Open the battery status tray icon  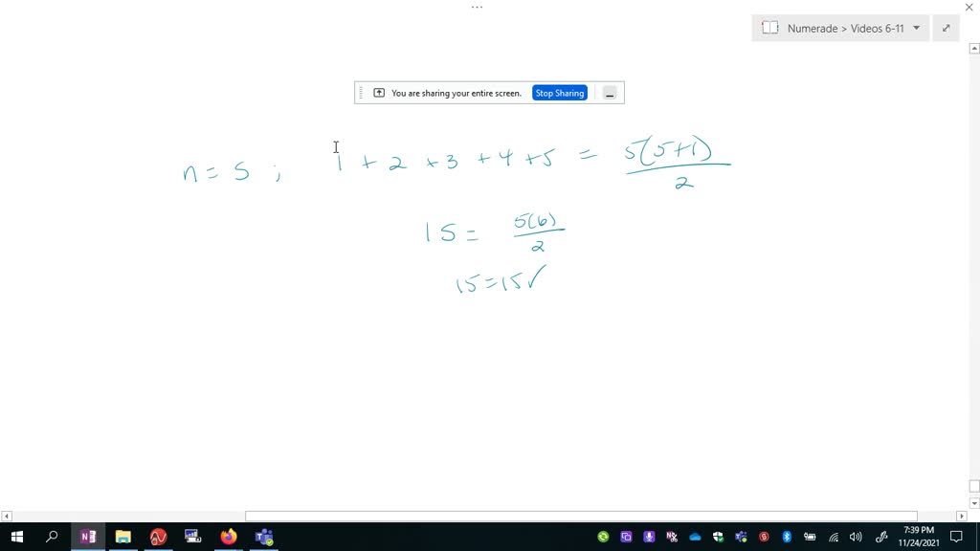[x=809, y=537]
